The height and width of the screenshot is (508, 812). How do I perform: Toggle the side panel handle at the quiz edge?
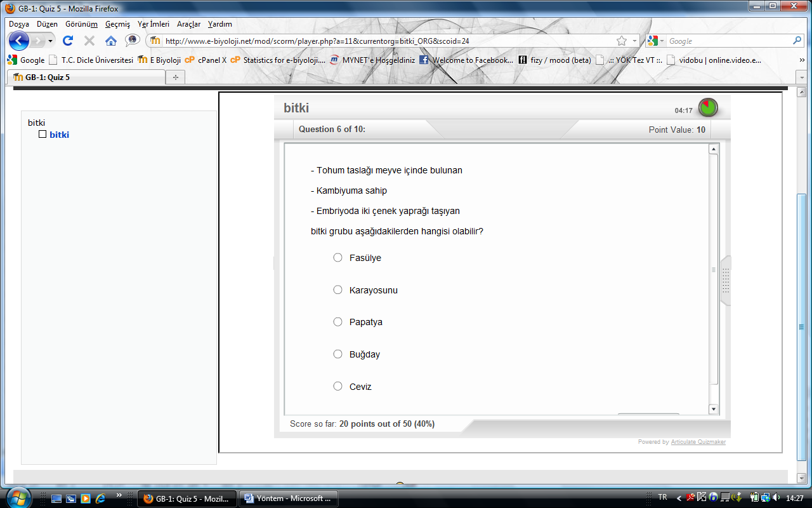[x=726, y=281]
